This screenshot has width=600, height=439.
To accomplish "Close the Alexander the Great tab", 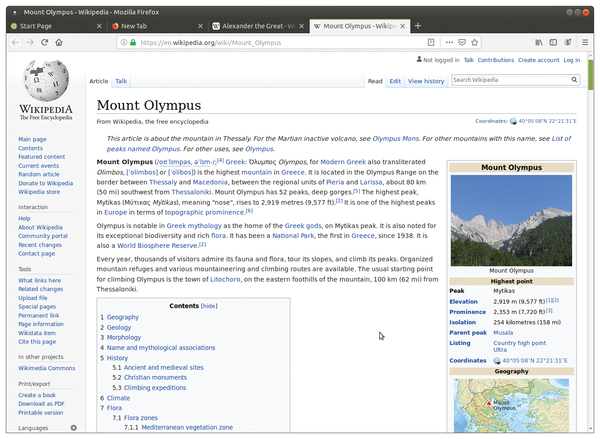I will point(302,26).
